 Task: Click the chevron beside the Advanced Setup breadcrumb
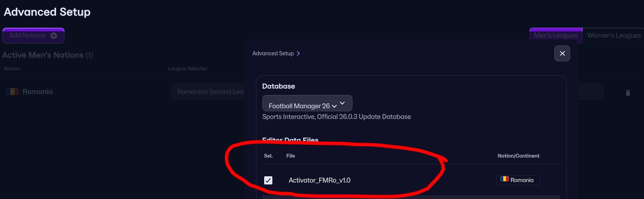click(x=298, y=53)
